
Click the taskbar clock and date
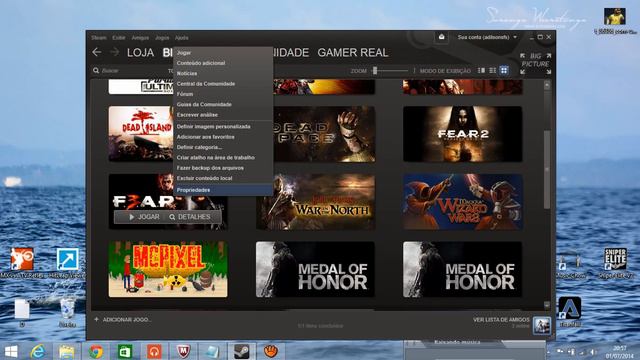619,352
